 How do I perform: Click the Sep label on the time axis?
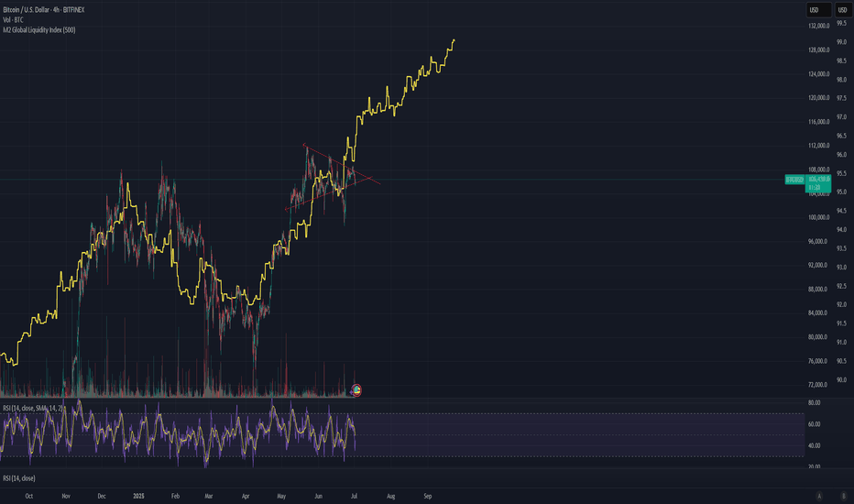click(x=428, y=496)
